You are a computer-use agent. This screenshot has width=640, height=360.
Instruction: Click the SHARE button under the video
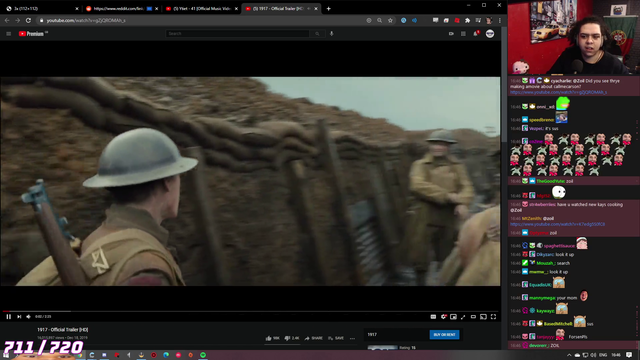[x=313, y=338]
